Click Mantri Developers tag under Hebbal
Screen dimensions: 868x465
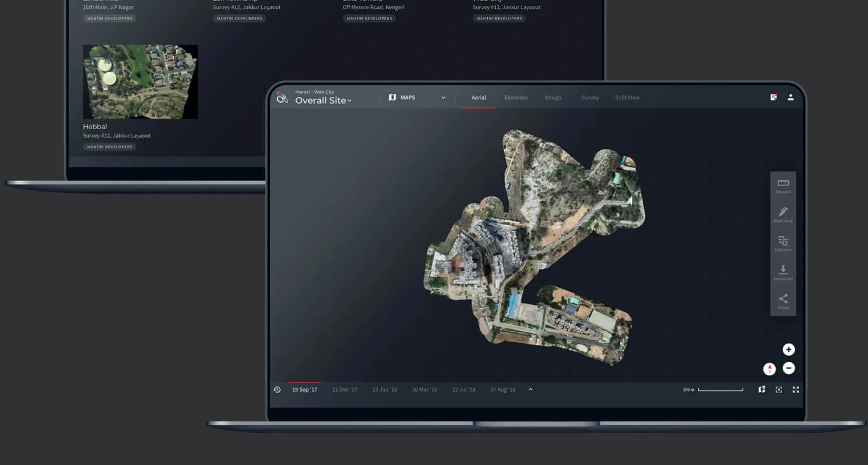(x=110, y=147)
